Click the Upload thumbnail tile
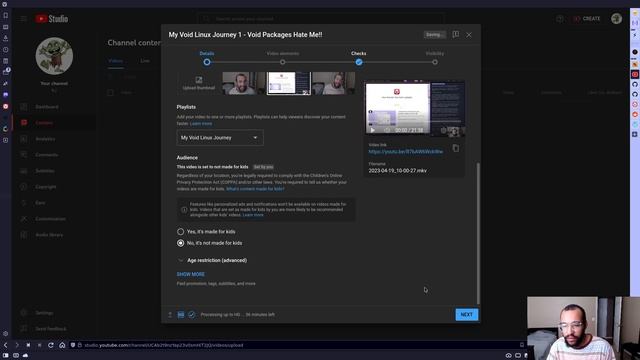The width and height of the screenshot is (640, 360). click(x=199, y=83)
